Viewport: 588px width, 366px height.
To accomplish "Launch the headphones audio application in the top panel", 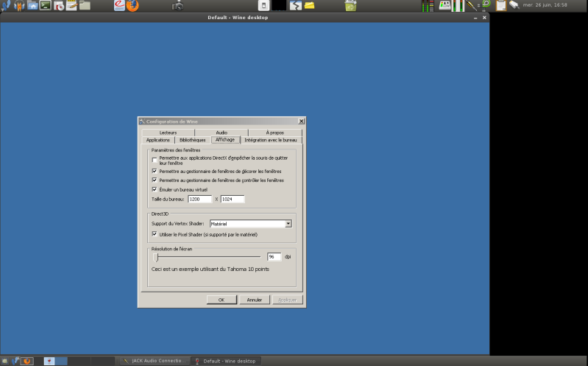I will coord(19,5).
